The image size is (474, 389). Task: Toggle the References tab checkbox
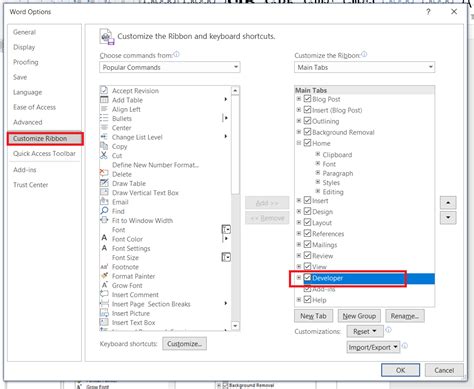click(x=307, y=233)
